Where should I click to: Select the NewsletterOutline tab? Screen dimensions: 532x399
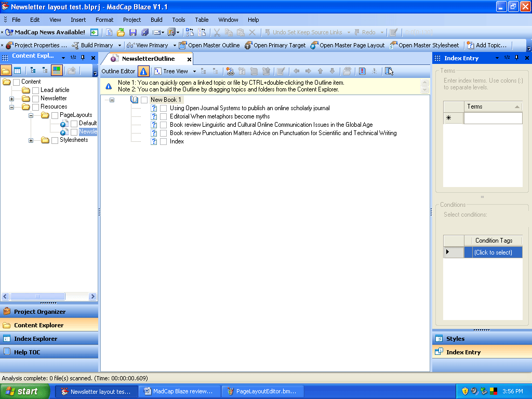[148, 59]
